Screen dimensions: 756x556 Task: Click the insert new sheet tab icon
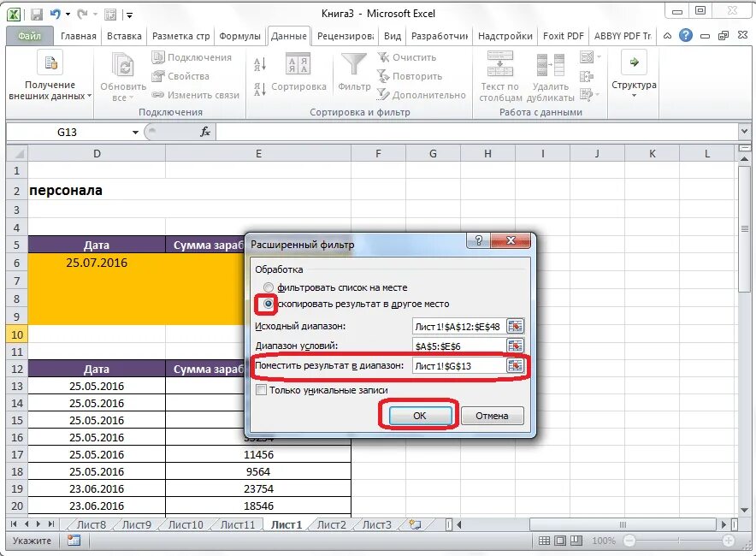click(x=415, y=524)
